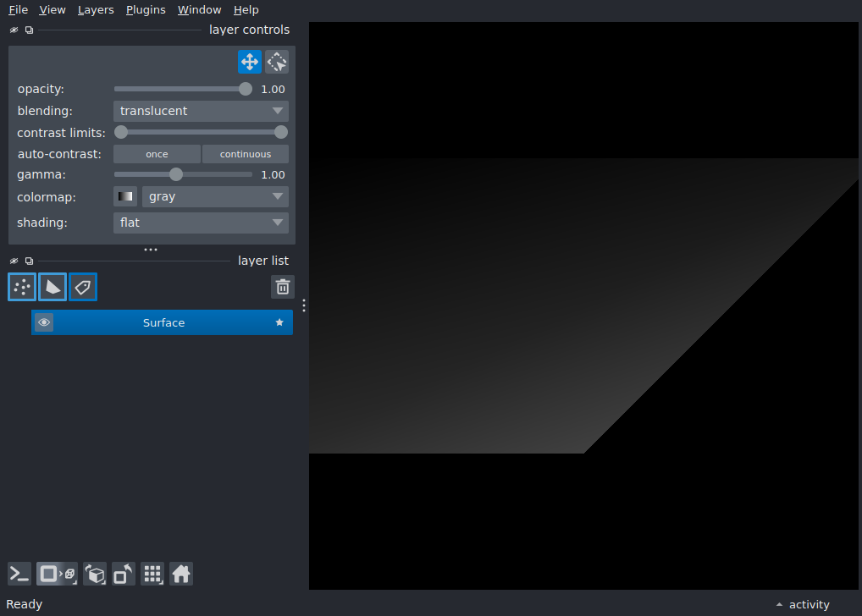The image size is (862, 616).
Task: Add a new shapes layer
Action: [52, 287]
